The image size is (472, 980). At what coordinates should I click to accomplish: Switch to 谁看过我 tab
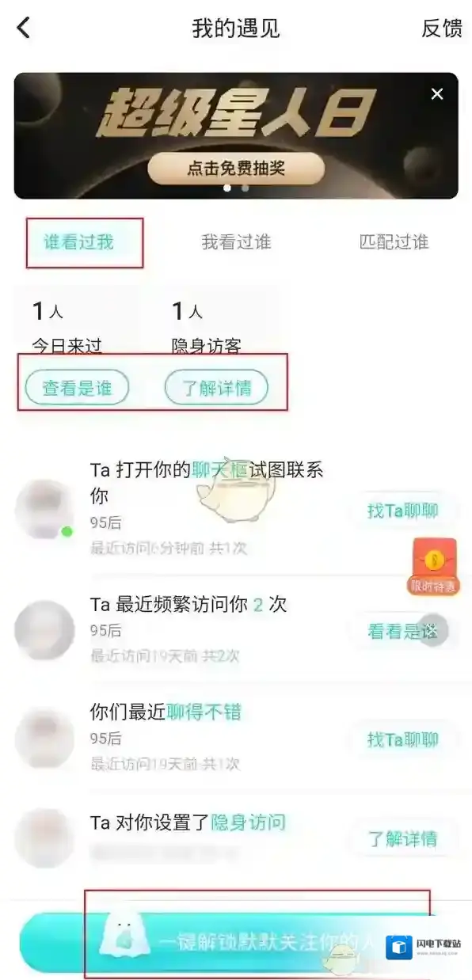coord(78,242)
